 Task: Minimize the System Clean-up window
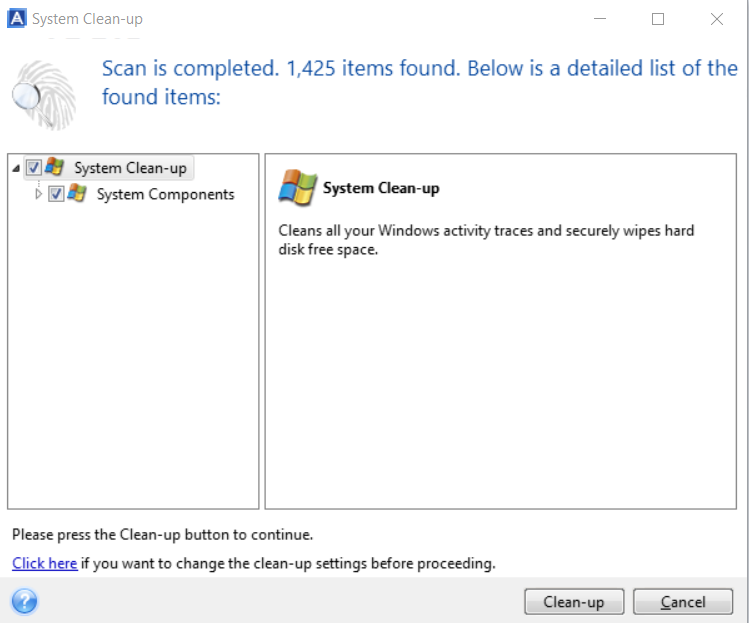(600, 19)
